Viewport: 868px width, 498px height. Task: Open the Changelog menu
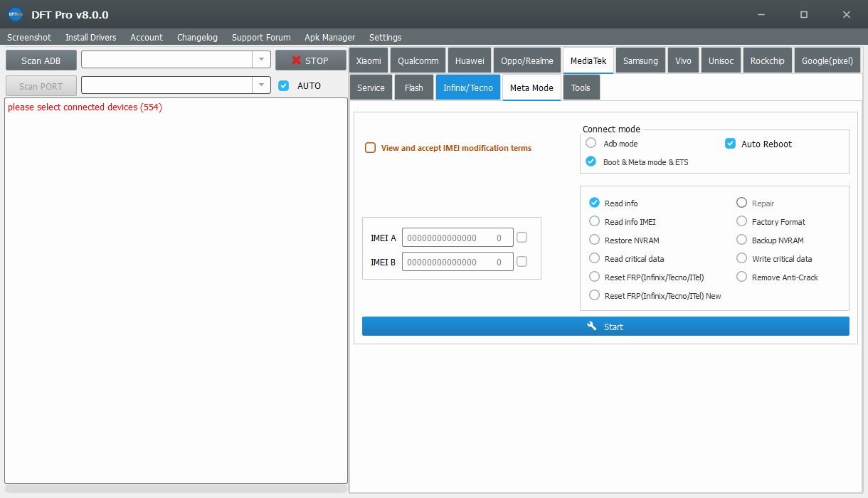point(197,37)
